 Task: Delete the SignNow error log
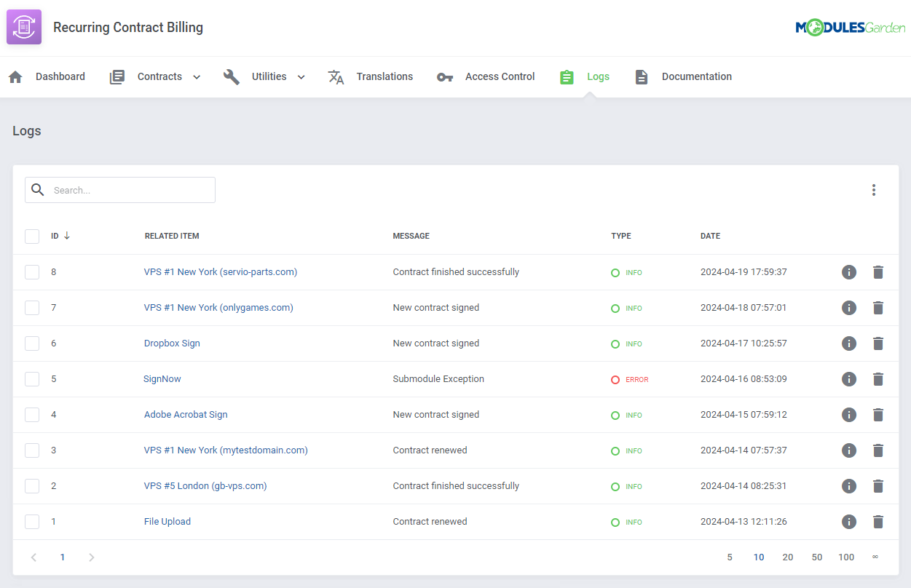pyautogui.click(x=878, y=379)
